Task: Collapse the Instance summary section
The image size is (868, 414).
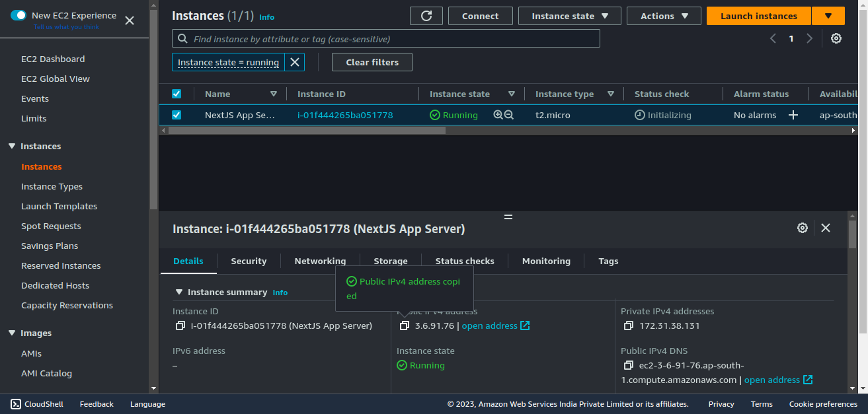Action: [x=178, y=292]
